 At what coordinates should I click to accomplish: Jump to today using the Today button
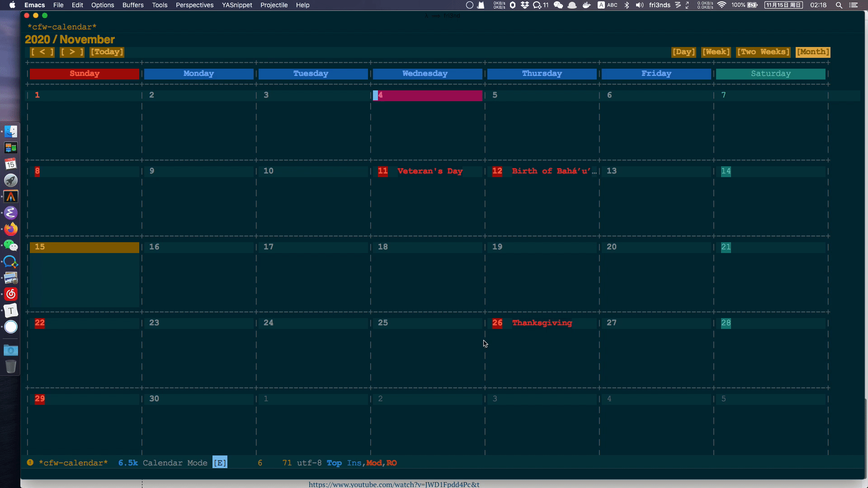point(107,52)
